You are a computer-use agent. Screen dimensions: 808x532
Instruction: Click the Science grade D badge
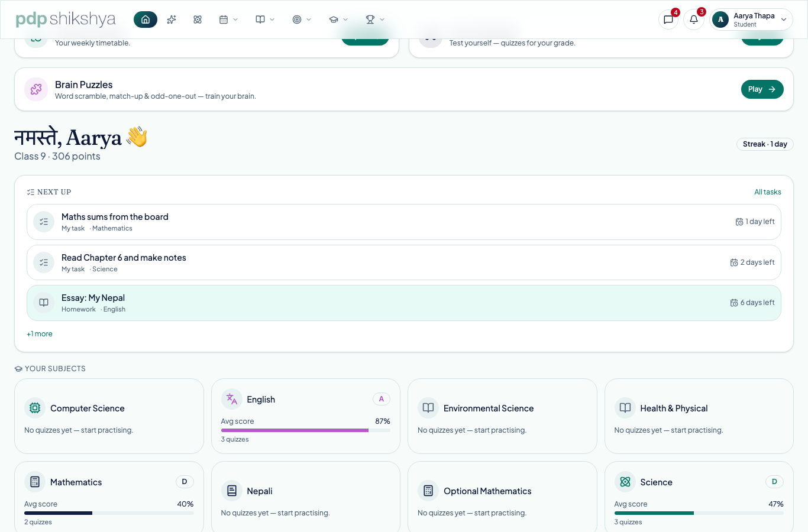point(774,482)
